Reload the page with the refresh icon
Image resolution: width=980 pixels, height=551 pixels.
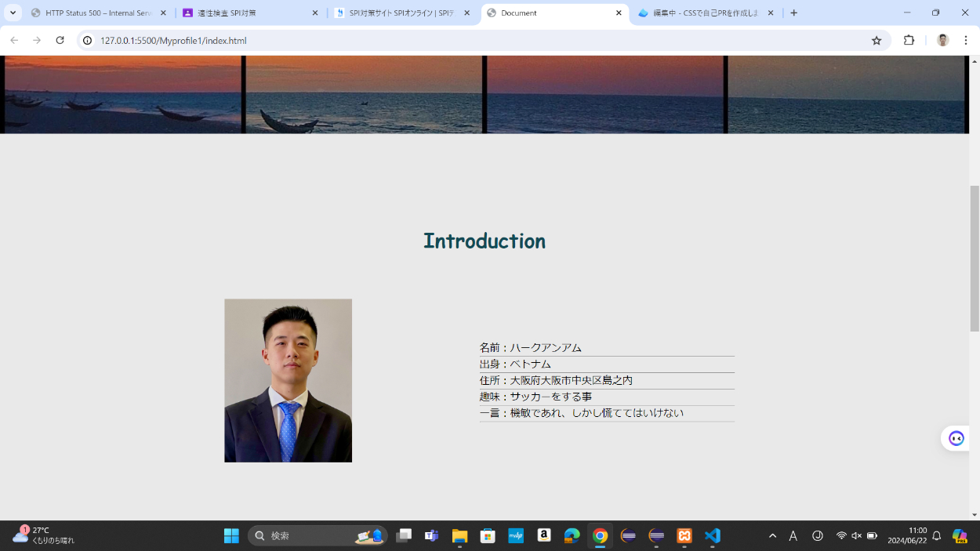60,40
